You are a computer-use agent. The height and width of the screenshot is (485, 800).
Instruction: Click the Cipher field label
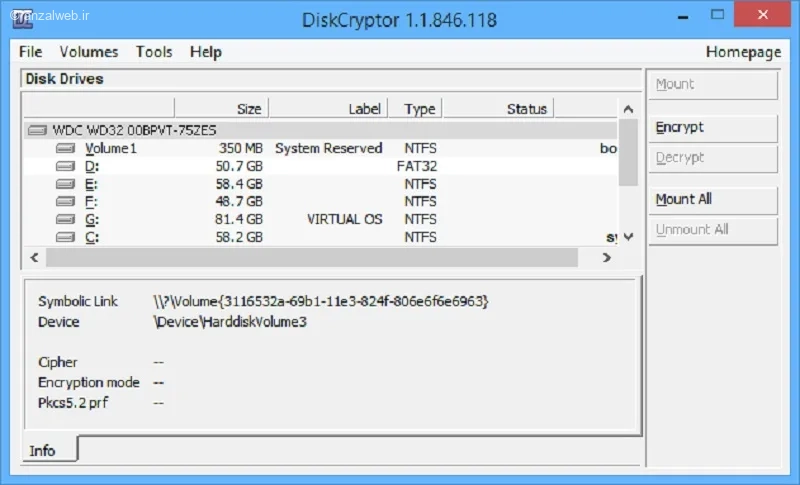58,362
